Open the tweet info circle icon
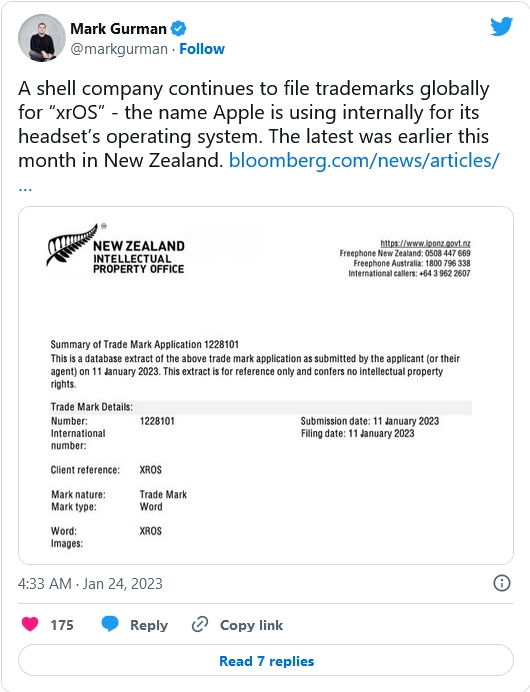The width and height of the screenshot is (530, 692). pos(502,583)
